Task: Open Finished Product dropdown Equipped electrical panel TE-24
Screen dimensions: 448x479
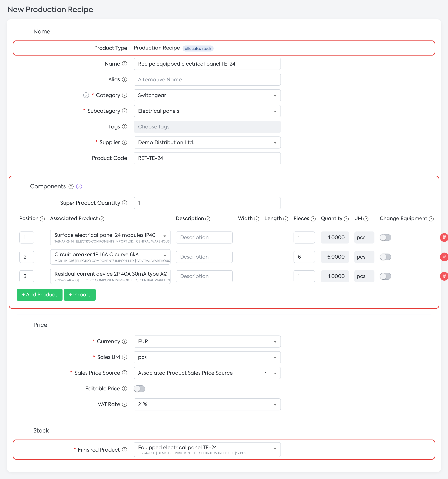Action: (207, 450)
